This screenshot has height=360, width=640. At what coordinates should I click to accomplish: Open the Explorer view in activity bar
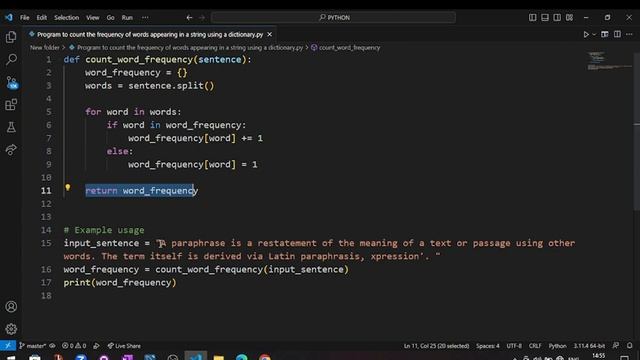[11, 38]
